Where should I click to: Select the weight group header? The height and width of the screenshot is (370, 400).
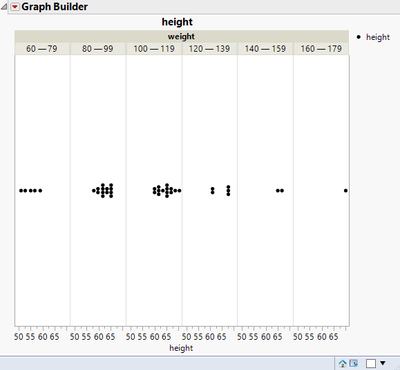[x=182, y=36]
